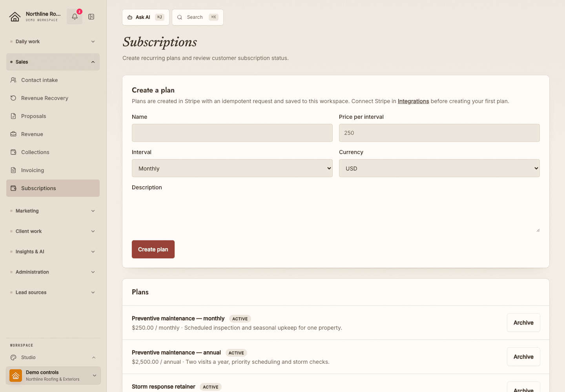The width and height of the screenshot is (565, 392).
Task: Expand the Administration section
Action: tap(53, 272)
